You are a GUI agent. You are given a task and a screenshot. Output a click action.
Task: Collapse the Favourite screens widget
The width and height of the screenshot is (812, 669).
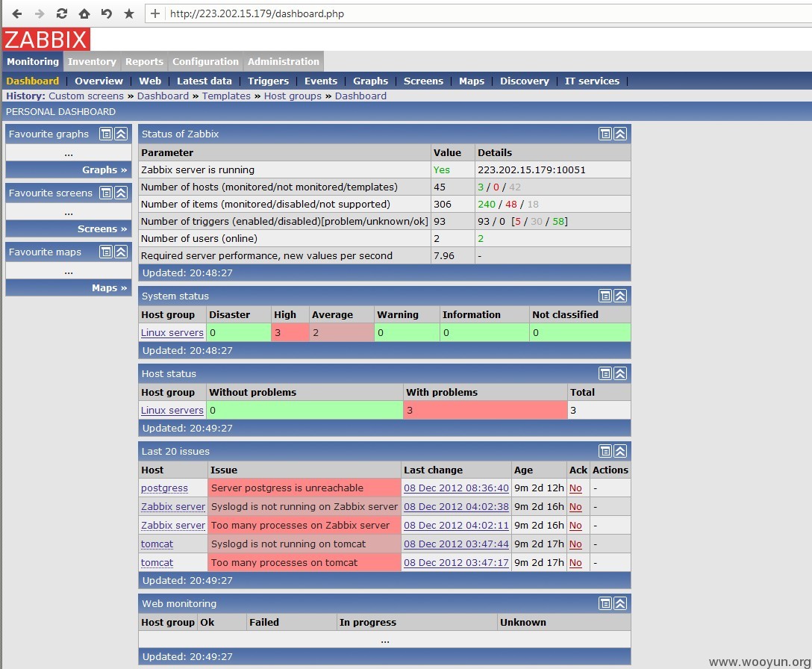pos(121,193)
